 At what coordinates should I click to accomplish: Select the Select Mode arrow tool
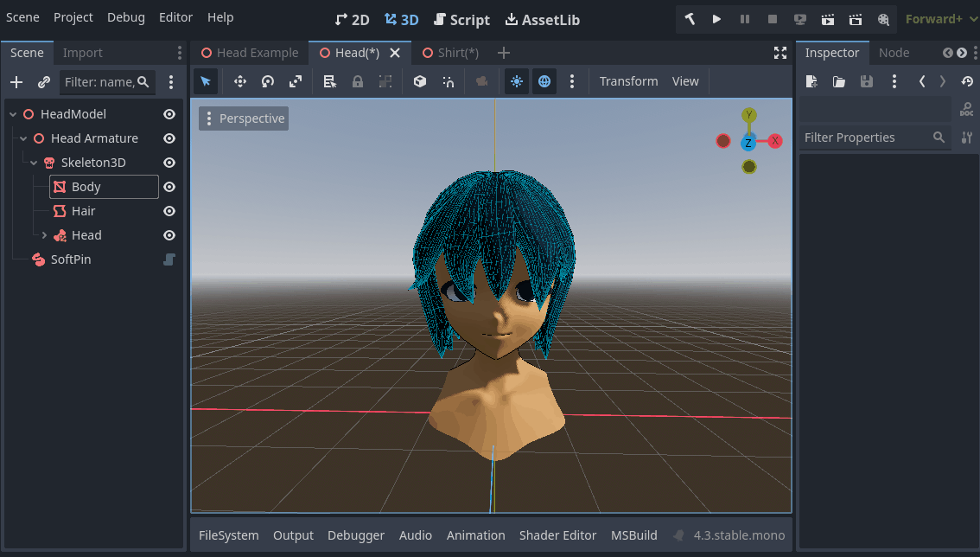click(206, 81)
